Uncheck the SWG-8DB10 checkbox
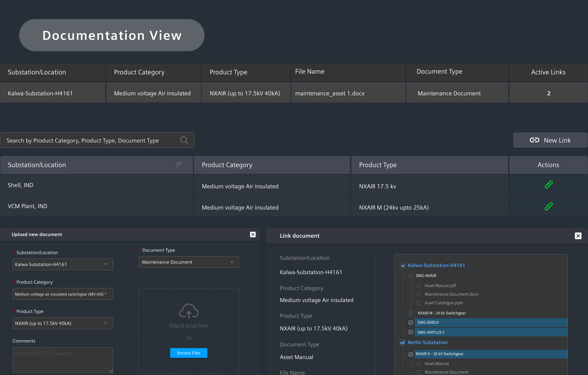Viewport: 588px width, 375px height. point(411,323)
